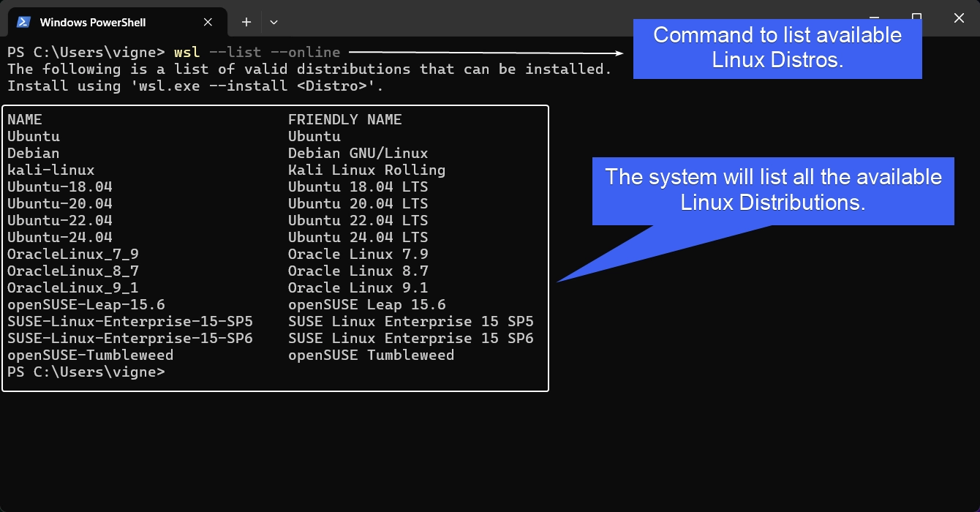Click 'Ubuntu 18.04 LTS' friendly name
Screen dimensions: 980x512
click(358, 187)
